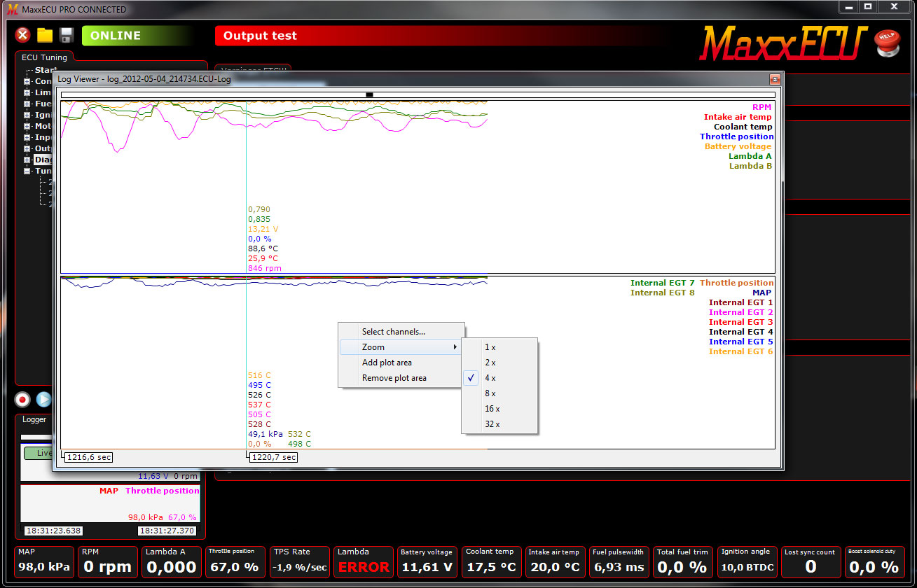Set zoom to 8 x
This screenshot has height=588, width=917.
pos(499,393)
